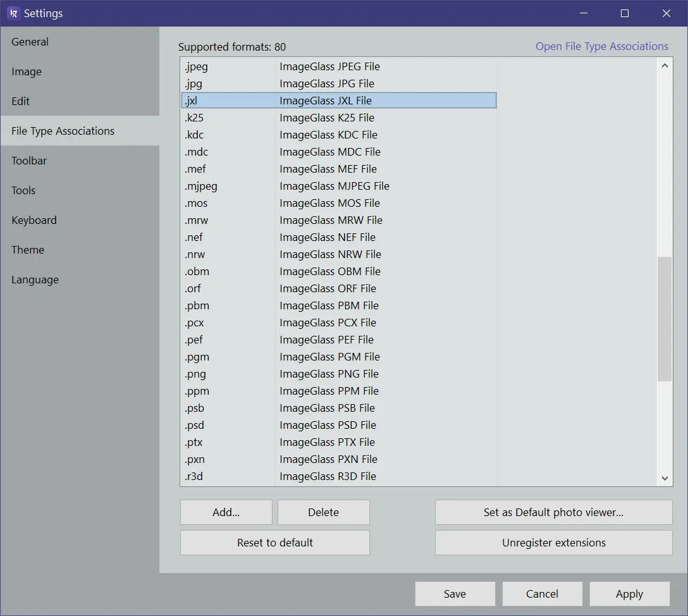Click the ImageGlass app icon in title bar
Image resolution: width=688 pixels, height=616 pixels.
pos(14,13)
